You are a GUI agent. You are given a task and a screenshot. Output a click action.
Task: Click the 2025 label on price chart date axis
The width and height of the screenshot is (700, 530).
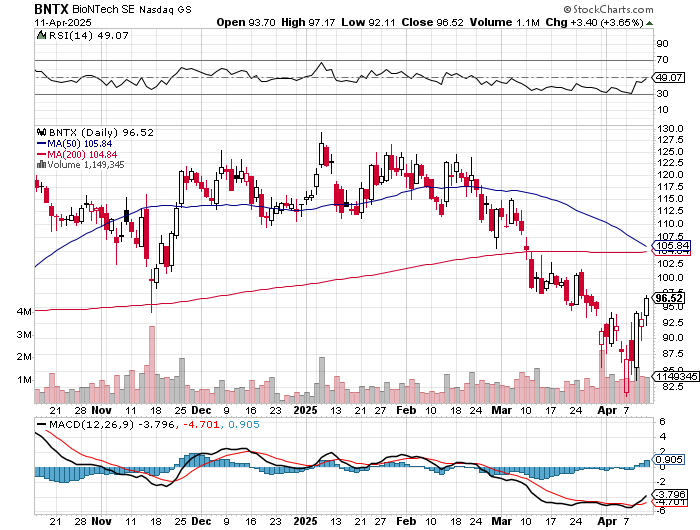click(x=306, y=410)
